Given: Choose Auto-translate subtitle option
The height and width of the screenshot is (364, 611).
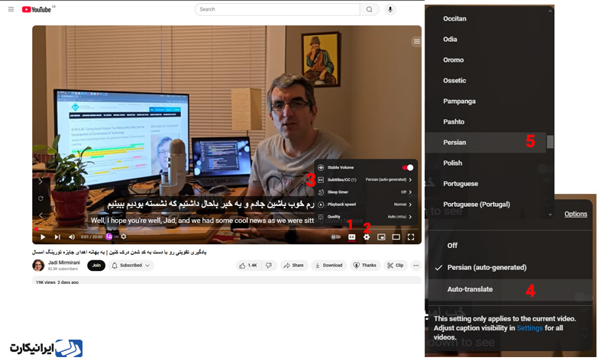Looking at the screenshot, I should point(510,289).
